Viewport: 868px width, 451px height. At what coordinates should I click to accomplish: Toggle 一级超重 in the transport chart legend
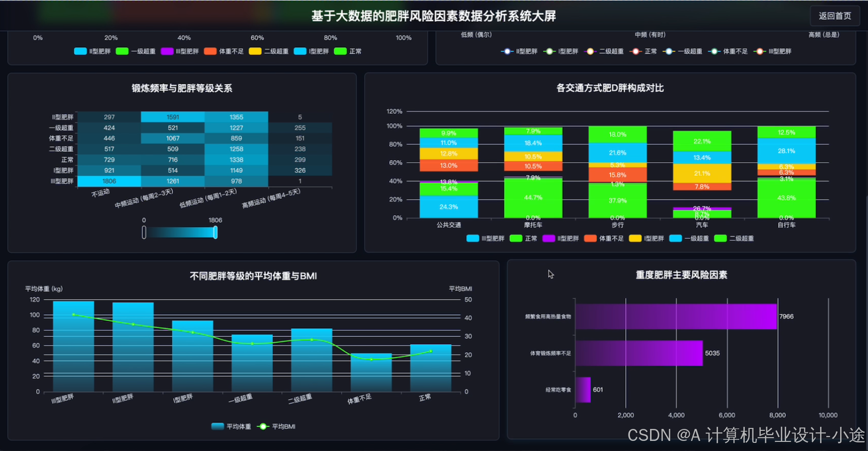(x=689, y=238)
